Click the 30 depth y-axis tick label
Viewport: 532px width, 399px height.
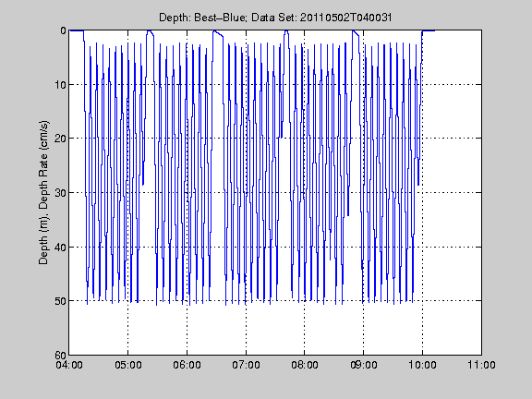click(60, 193)
